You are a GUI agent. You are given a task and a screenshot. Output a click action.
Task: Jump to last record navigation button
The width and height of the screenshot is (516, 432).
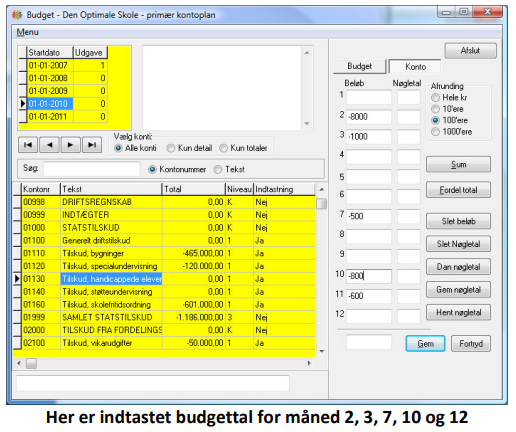pyautogui.click(x=92, y=145)
